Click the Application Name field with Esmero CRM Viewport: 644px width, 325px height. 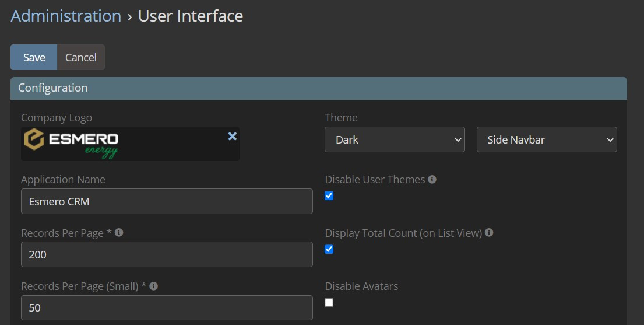[167, 202]
